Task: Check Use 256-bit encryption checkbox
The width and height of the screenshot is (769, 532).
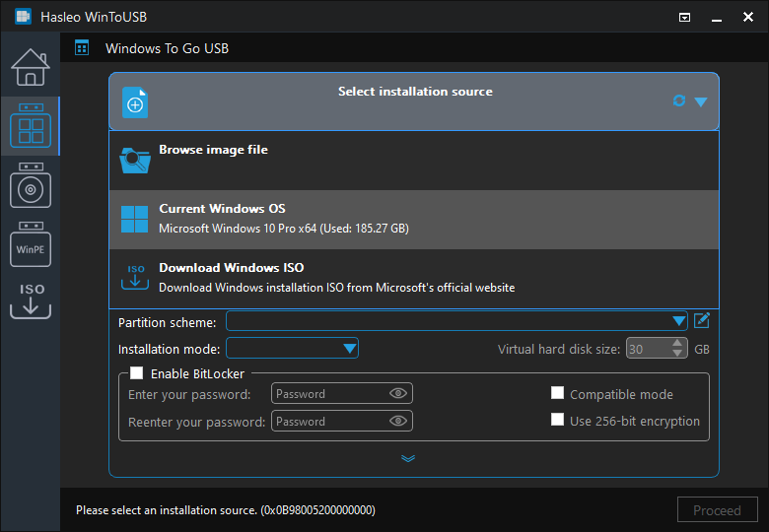Action: coord(558,420)
